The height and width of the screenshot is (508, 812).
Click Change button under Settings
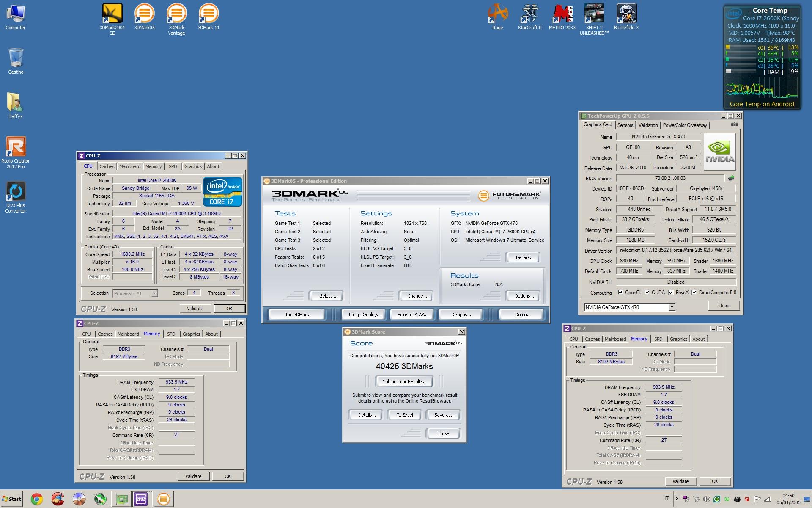417,296
